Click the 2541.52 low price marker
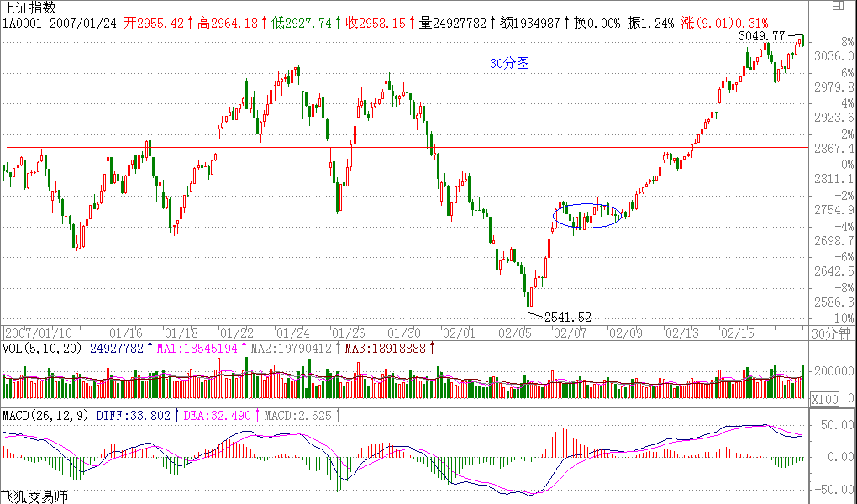 coord(568,318)
